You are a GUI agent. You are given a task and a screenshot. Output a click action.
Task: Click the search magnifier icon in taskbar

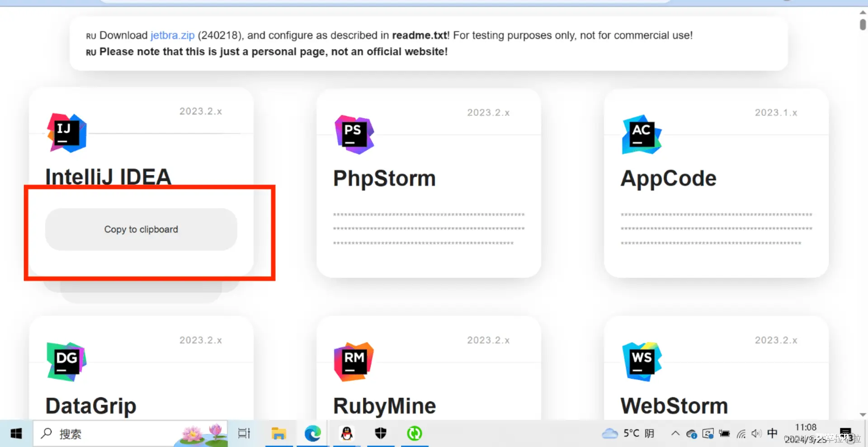[46, 433]
